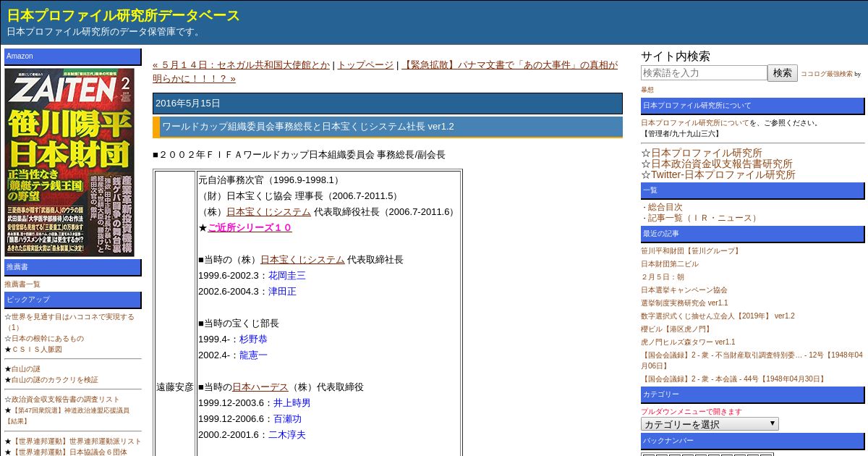Click the name 井上時男
This screenshot has width=868, height=456.
pos(292,403)
